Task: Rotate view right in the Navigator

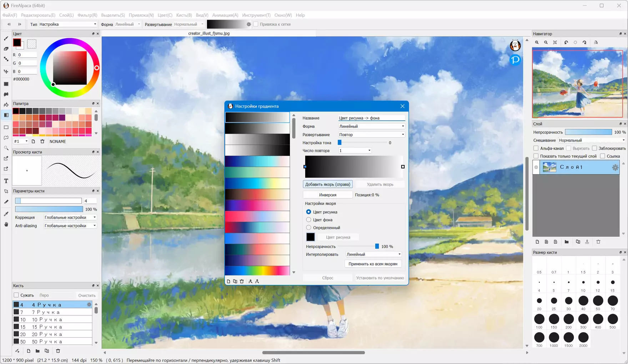Action: (584, 42)
